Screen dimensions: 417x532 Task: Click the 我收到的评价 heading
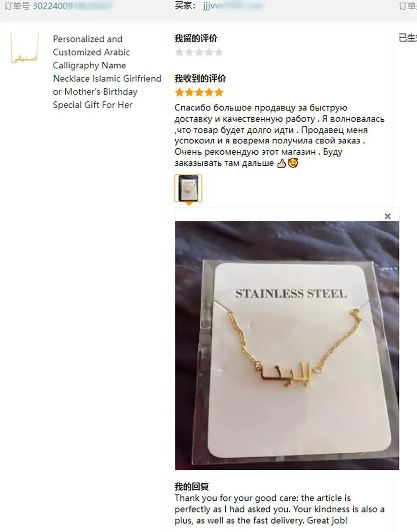200,78
